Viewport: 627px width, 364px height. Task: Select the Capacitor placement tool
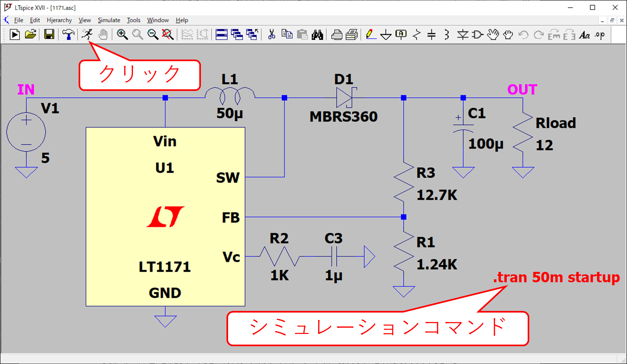coord(432,34)
